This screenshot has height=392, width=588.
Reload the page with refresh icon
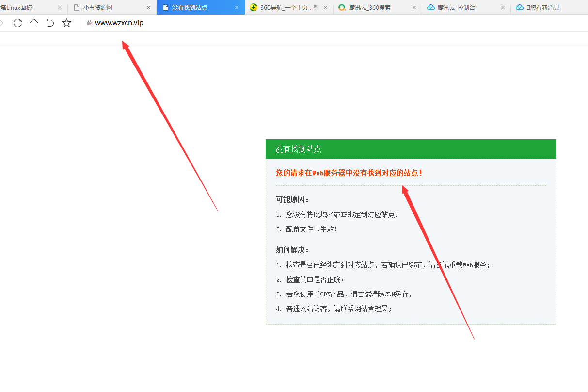[17, 23]
